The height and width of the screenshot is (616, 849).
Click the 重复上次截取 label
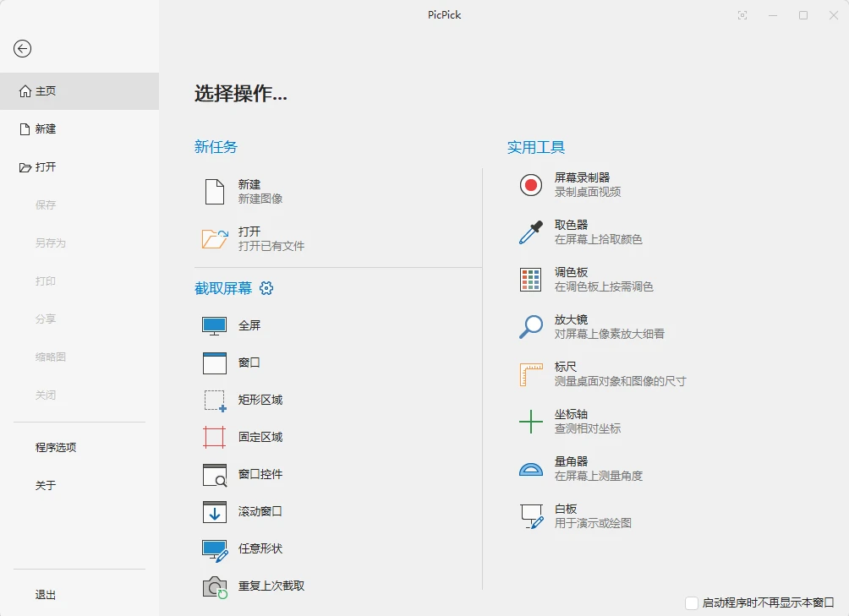pos(271,586)
